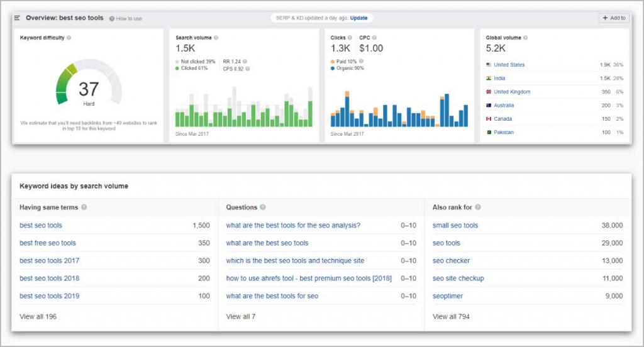This screenshot has height=347, width=644.
Task: Open keyword 'best seo tools'
Action: [41, 226]
